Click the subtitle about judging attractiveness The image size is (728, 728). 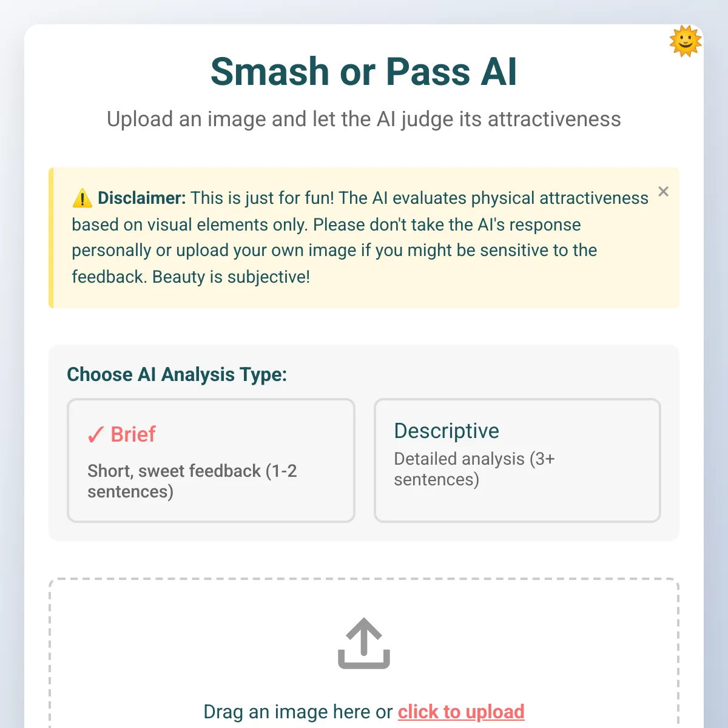point(364,119)
